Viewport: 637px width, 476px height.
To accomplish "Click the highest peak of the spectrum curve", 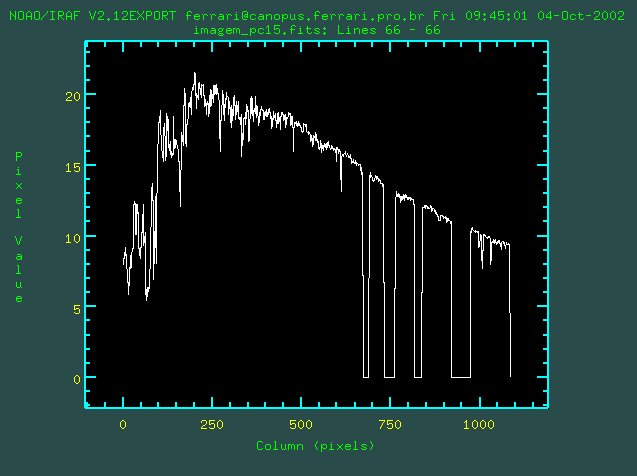I will (x=195, y=74).
